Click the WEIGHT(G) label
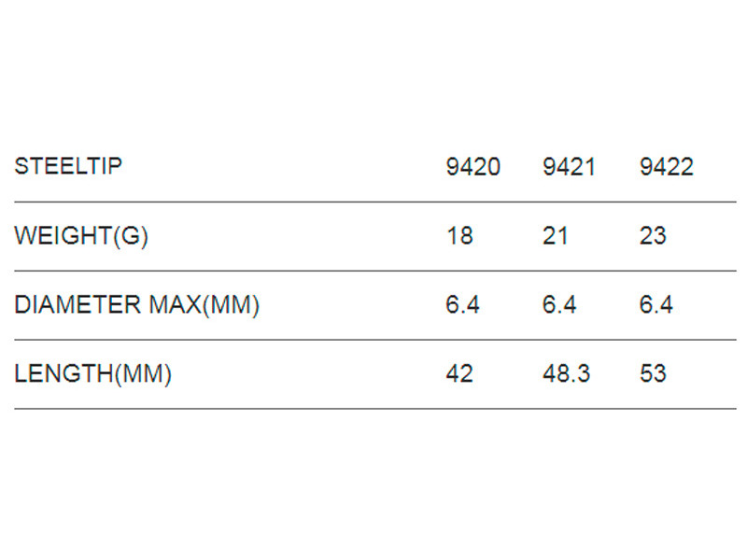The height and width of the screenshot is (560, 747). (x=81, y=236)
